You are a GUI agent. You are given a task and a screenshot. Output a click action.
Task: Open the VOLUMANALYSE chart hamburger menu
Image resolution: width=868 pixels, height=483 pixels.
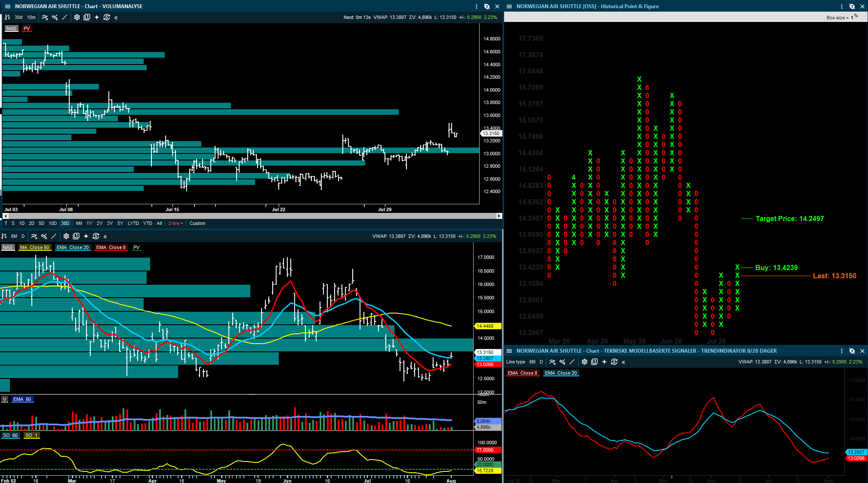click(7, 6)
